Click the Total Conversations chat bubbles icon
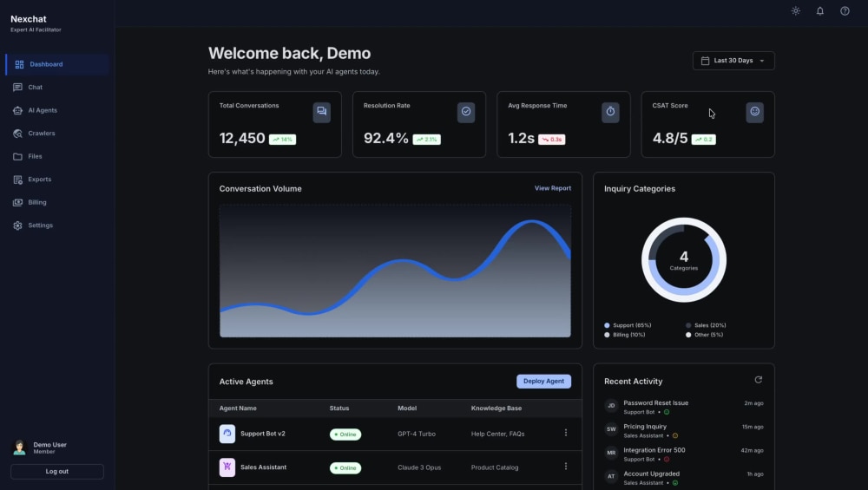The width and height of the screenshot is (868, 490). pyautogui.click(x=322, y=112)
